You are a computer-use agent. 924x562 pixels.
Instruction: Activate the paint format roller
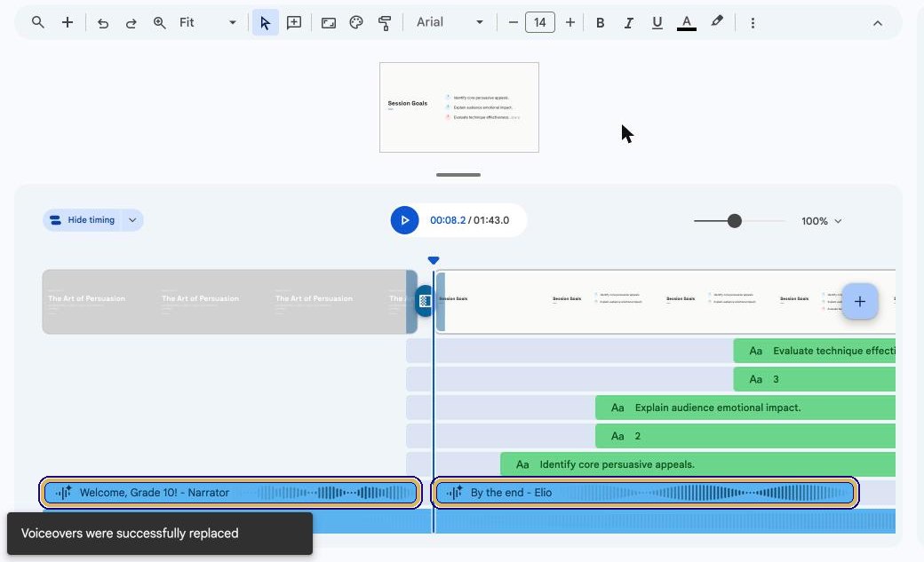384,23
